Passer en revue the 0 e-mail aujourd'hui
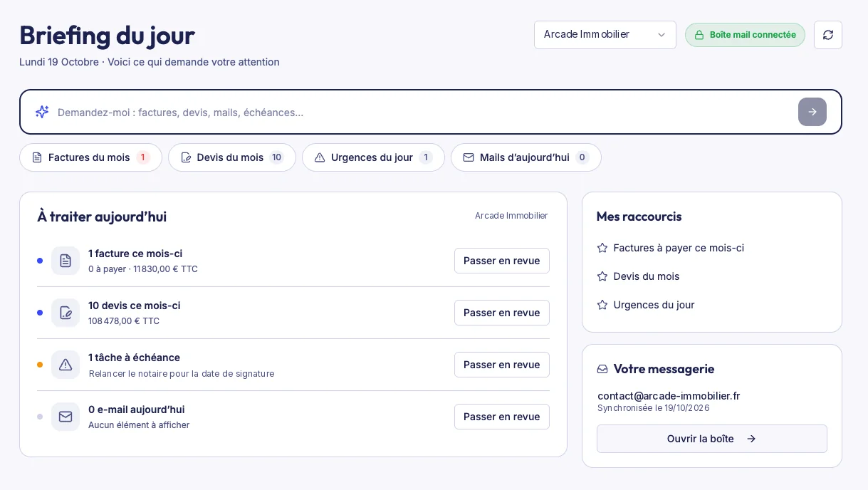The image size is (868, 490). point(502,417)
